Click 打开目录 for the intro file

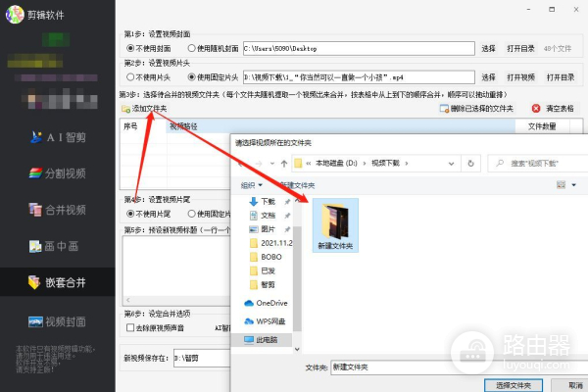point(561,77)
